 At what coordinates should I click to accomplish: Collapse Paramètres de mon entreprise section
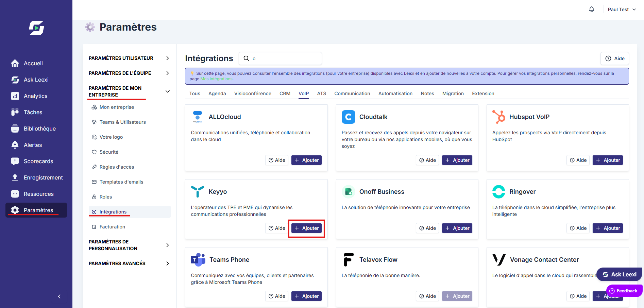click(x=129, y=91)
